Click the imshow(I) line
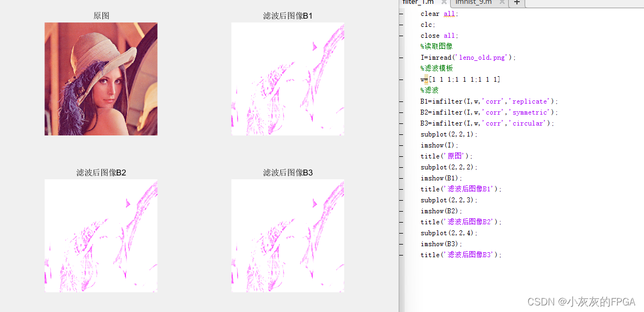Image resolution: width=644 pixels, height=312 pixels. pos(439,145)
